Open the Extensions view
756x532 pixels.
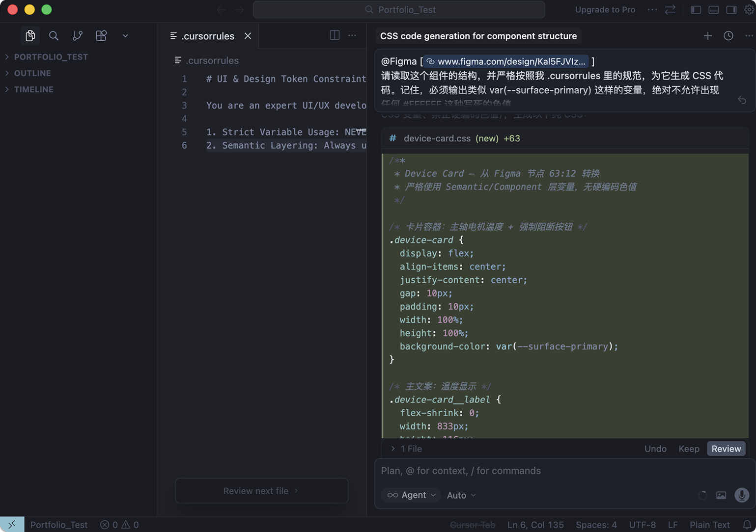click(x=101, y=35)
